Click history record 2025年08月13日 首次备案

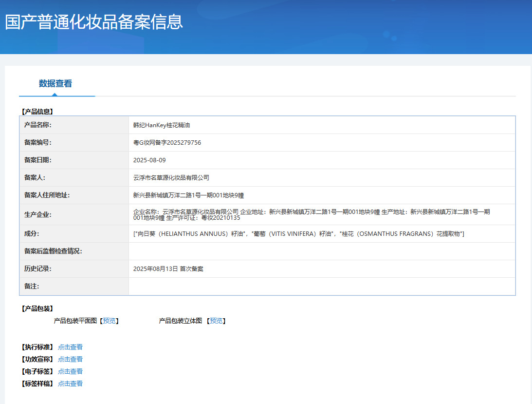pos(168,269)
